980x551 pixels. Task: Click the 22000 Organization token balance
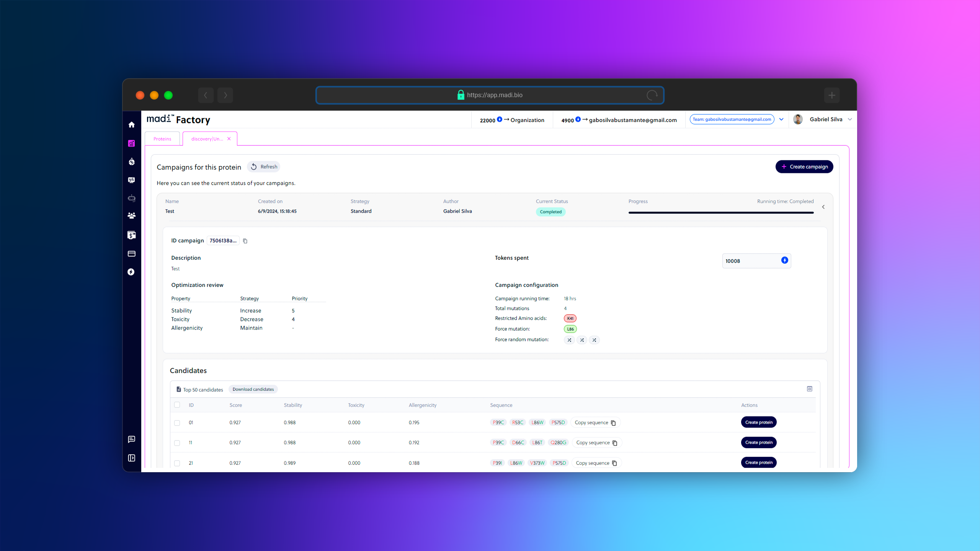(512, 120)
